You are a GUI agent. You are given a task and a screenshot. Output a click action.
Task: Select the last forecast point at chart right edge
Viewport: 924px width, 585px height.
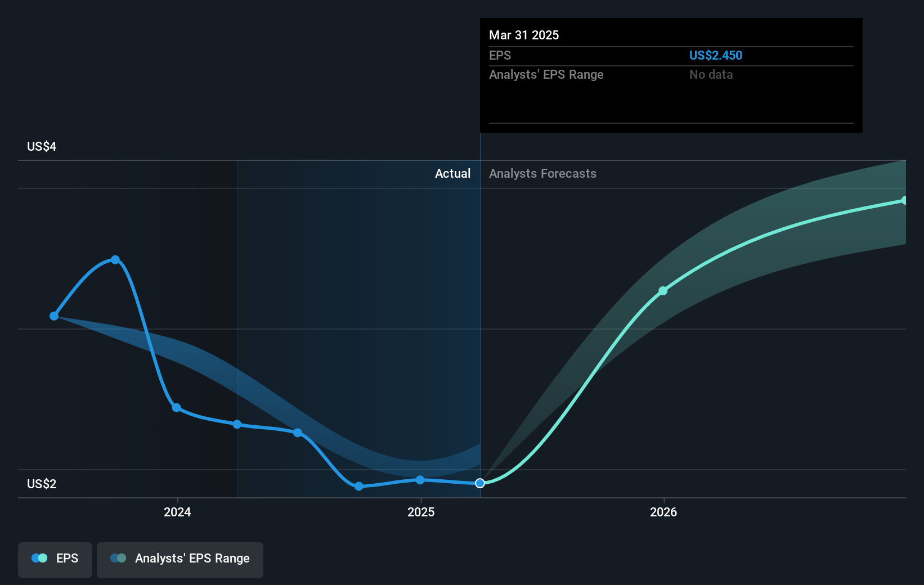point(904,200)
